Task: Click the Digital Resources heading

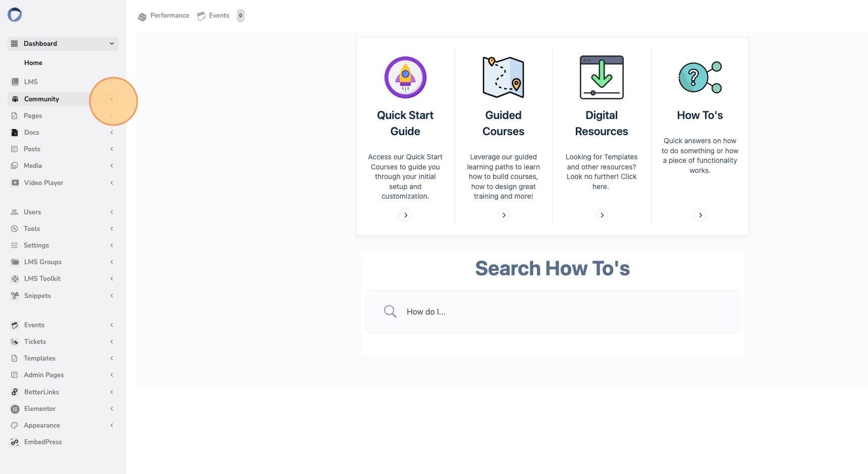Action: [x=602, y=123]
